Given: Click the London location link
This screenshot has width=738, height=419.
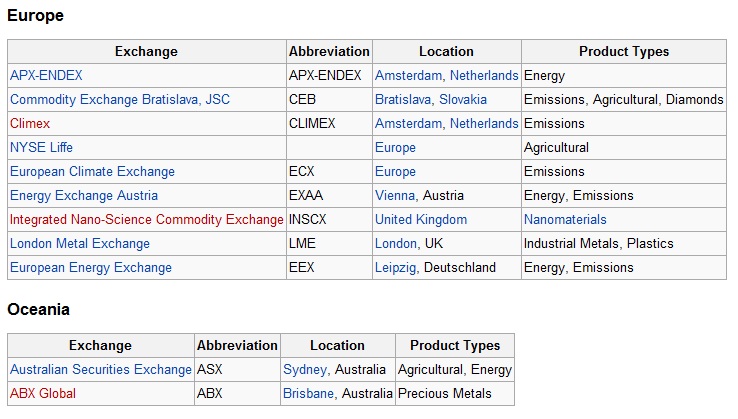Looking at the screenshot, I should (x=396, y=243).
